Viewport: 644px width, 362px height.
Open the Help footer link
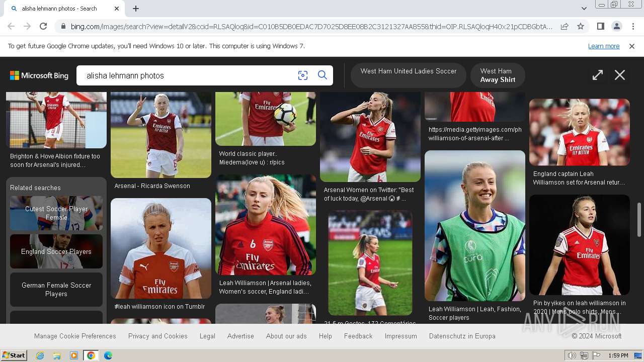click(326, 336)
